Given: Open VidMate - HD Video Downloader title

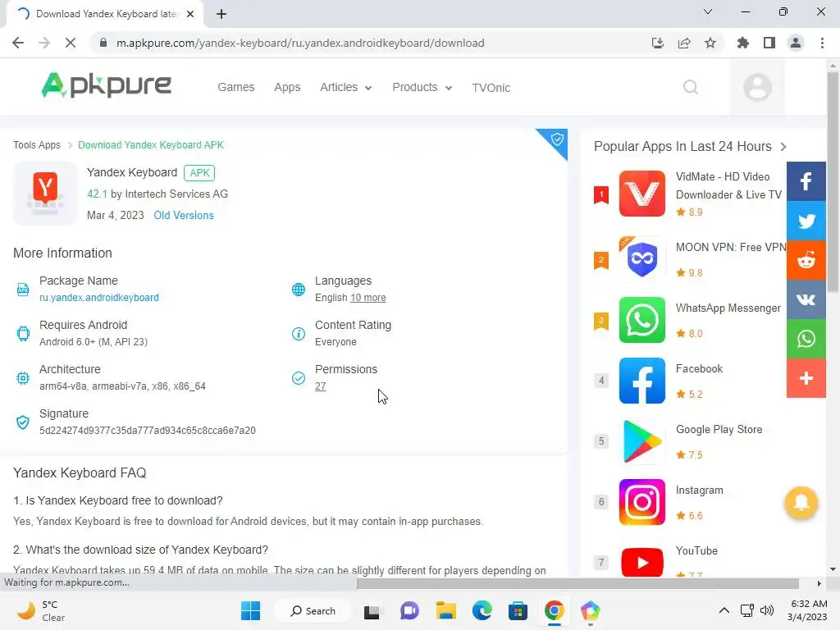Looking at the screenshot, I should tap(728, 185).
